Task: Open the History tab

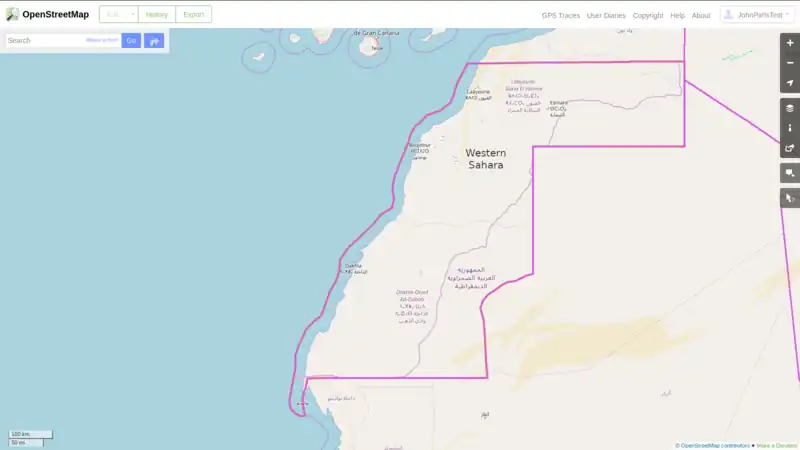Action: 157,15
